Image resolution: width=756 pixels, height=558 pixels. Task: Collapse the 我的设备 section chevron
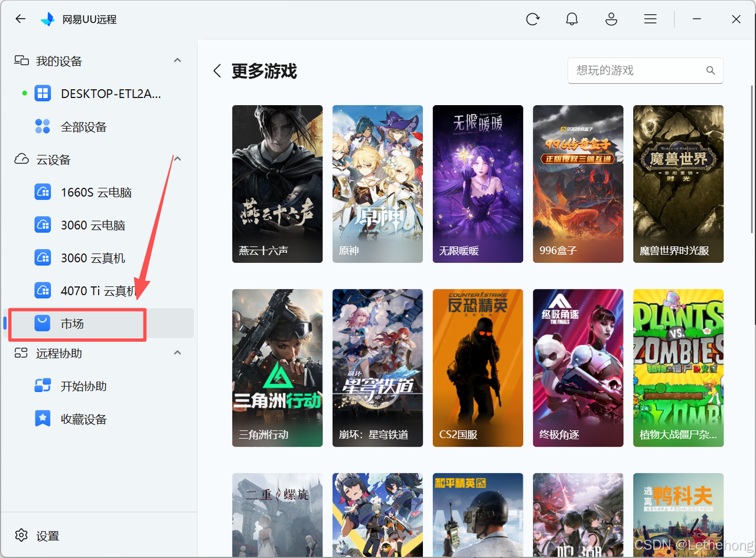(177, 60)
